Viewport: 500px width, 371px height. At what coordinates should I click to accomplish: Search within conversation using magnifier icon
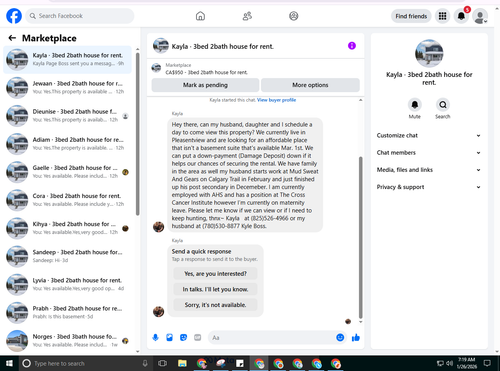click(443, 105)
